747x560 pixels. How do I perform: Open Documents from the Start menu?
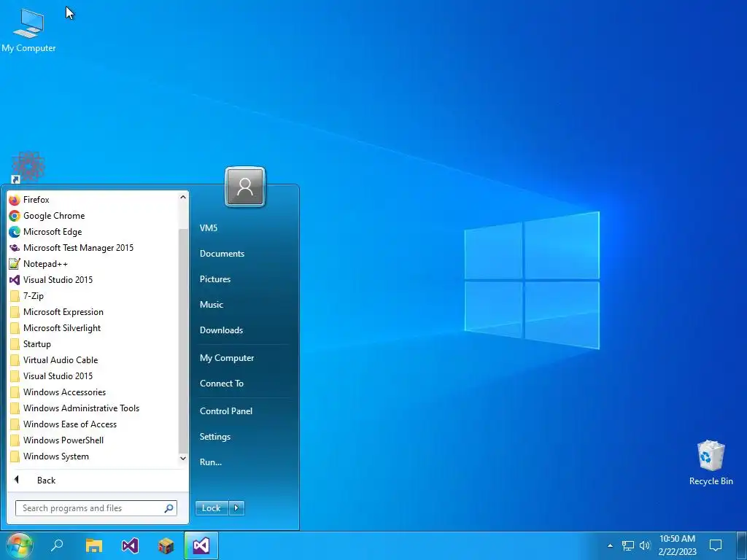click(x=222, y=254)
